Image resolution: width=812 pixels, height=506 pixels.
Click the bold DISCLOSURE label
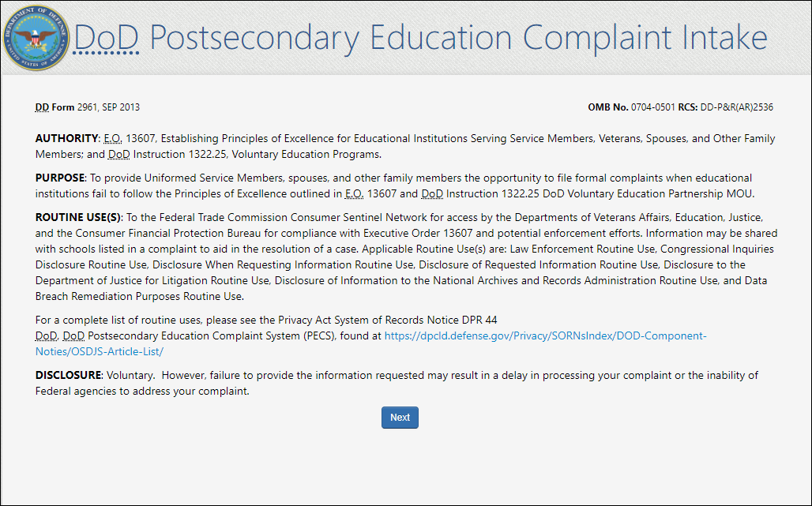[69, 375]
